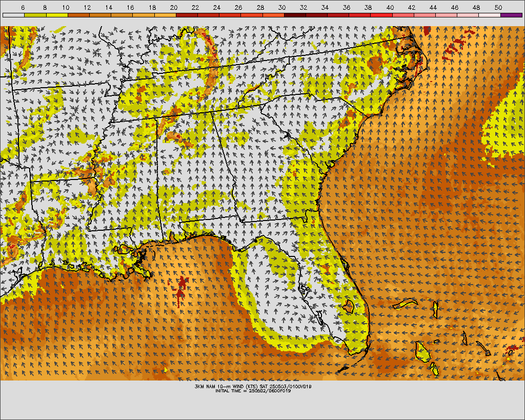
Task: Click the 32–34 knots legend swatch
Action: click(x=317, y=15)
